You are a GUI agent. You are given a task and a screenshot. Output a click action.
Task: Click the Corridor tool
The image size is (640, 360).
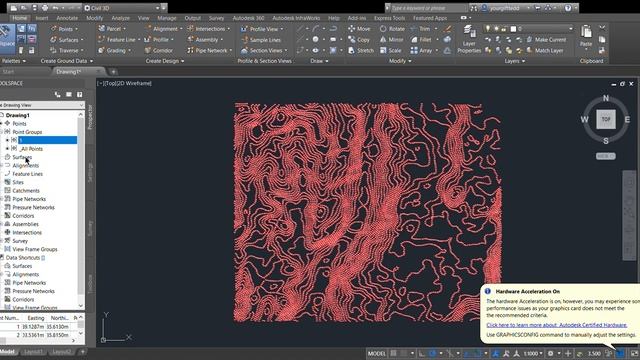[x=159, y=51]
